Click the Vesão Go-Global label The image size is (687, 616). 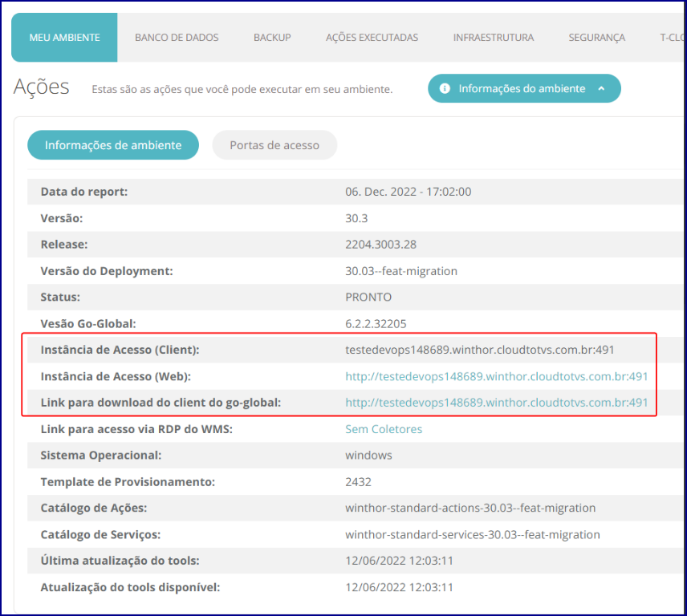(x=88, y=323)
